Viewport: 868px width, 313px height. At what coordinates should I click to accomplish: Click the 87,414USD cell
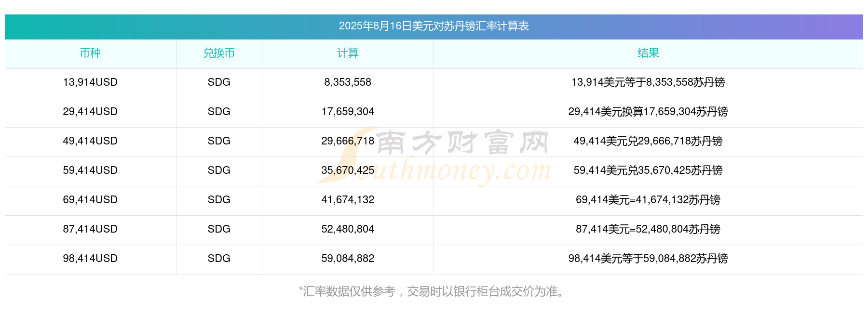[90, 229]
